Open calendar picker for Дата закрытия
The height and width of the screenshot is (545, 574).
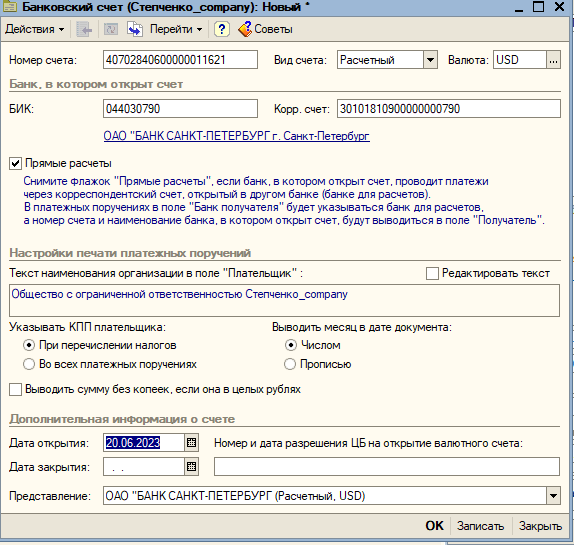pyautogui.click(x=191, y=467)
